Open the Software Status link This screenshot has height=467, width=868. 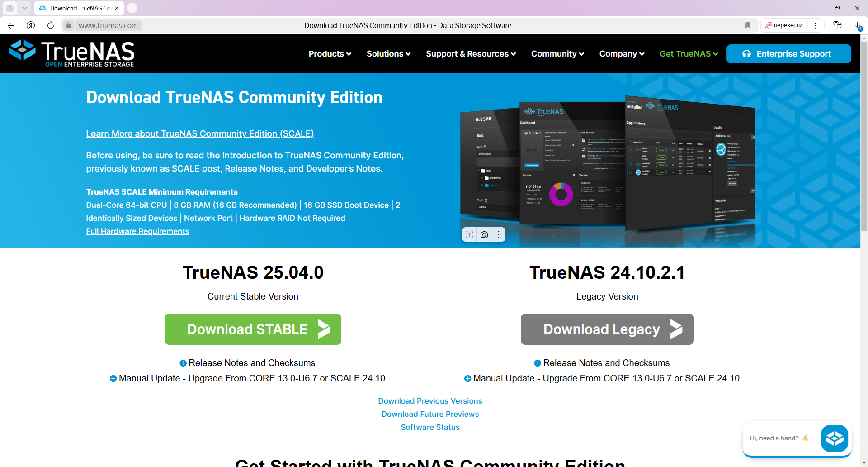[430, 427]
